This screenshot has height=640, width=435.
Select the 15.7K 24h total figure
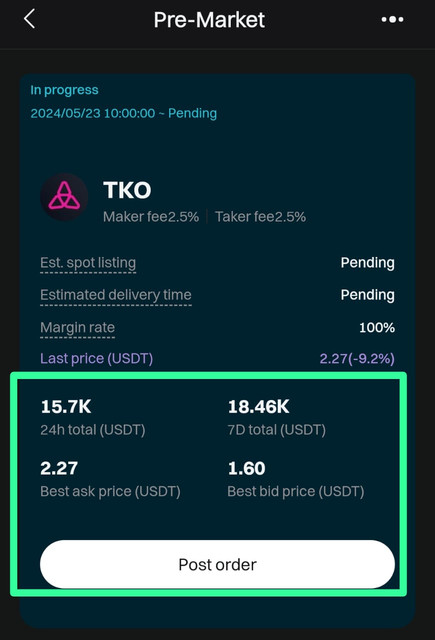click(x=66, y=407)
